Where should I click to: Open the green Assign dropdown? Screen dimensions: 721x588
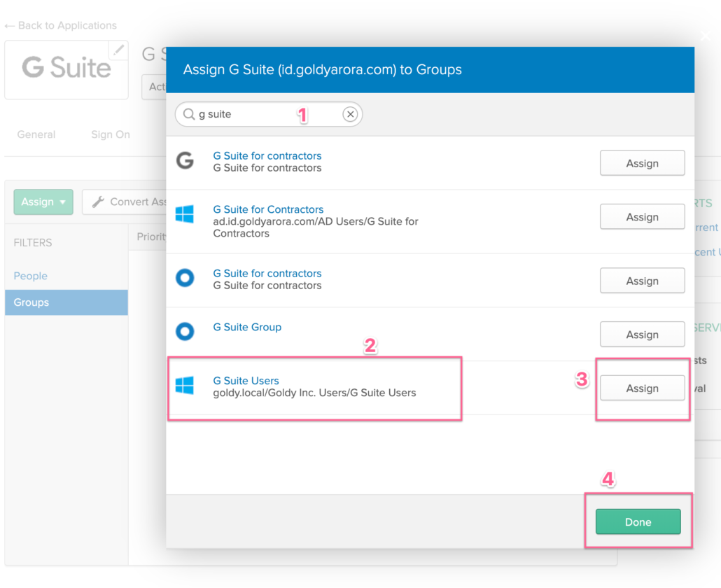pos(43,202)
